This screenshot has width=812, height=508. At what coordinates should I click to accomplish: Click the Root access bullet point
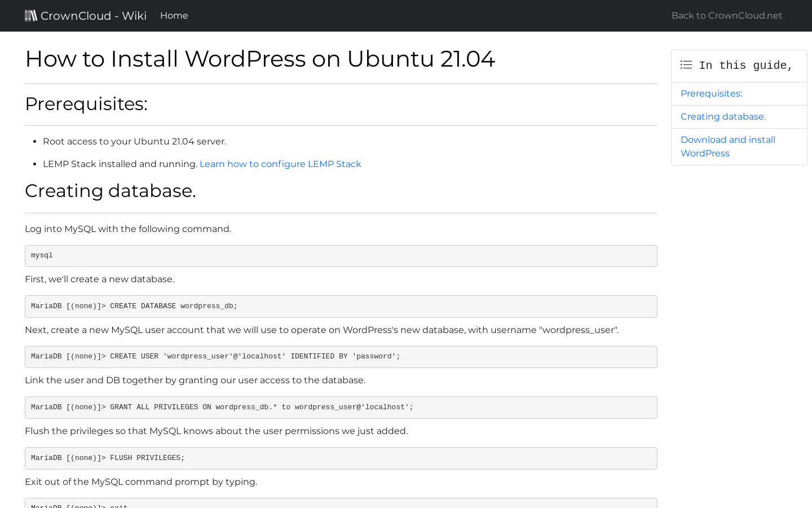[134, 141]
